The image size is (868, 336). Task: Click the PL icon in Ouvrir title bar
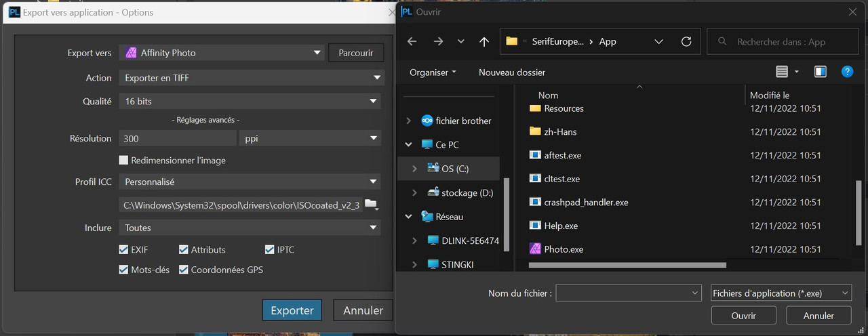click(406, 12)
